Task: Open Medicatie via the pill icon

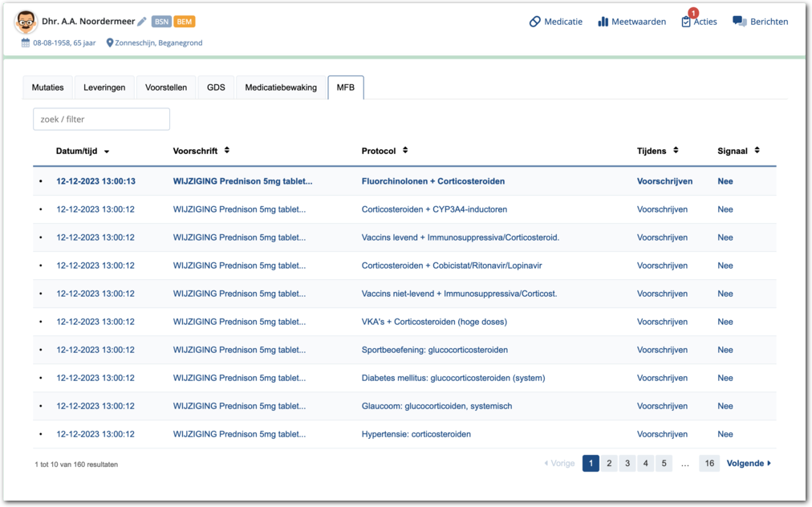Action: 535,22
